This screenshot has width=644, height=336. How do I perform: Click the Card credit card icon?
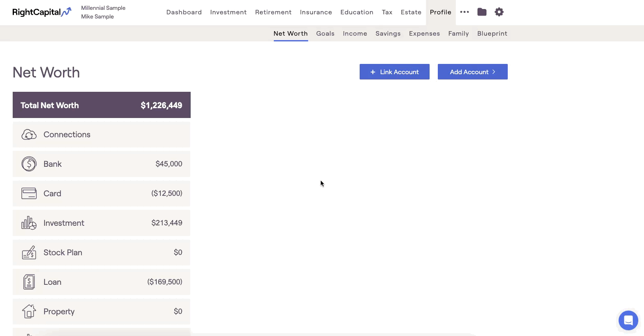coord(29,193)
